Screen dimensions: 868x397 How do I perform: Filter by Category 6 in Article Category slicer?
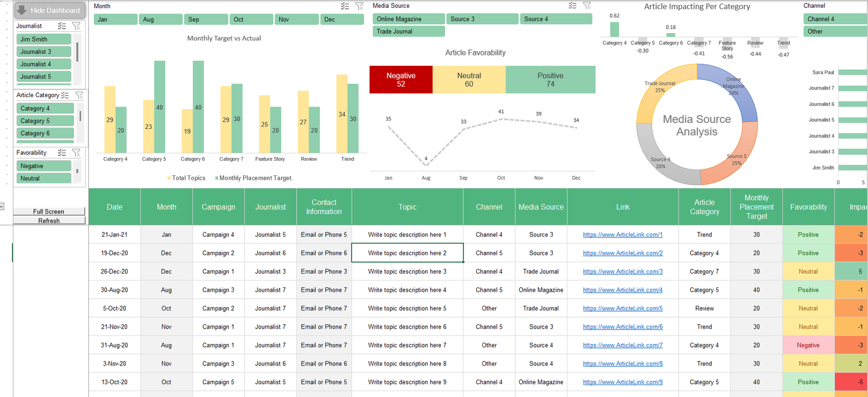tap(45, 134)
